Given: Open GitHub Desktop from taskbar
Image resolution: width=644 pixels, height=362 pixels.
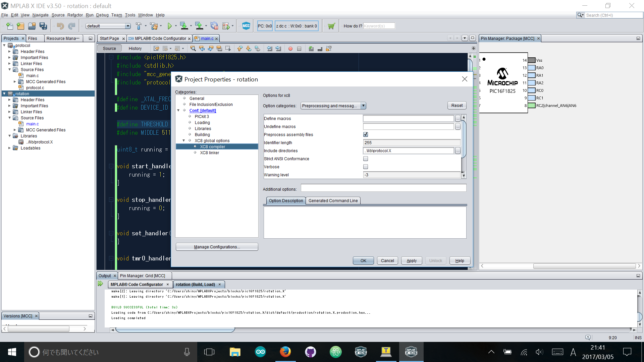Looking at the screenshot, I should pos(311,352).
